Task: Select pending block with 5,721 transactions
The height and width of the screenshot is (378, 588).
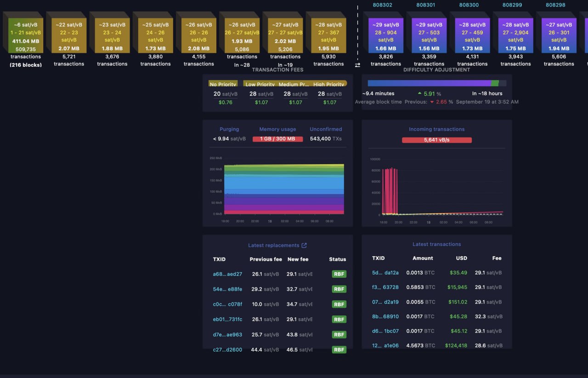Action: pyautogui.click(x=69, y=35)
